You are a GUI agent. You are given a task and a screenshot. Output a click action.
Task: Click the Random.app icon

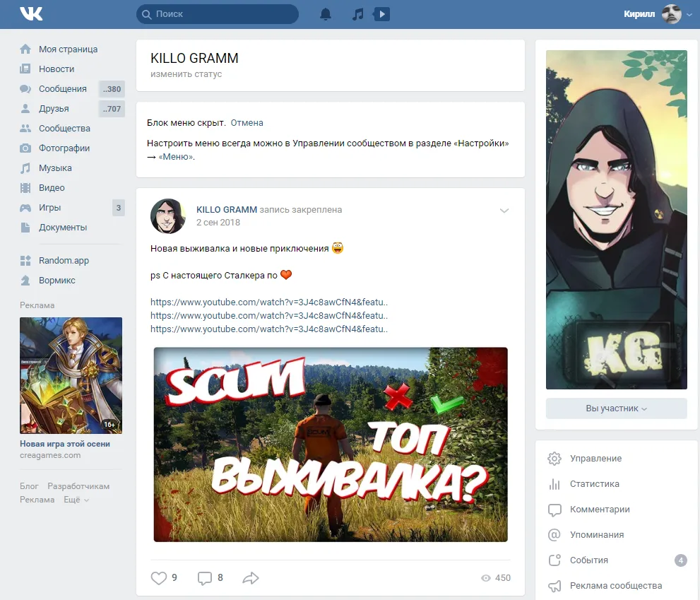[25, 261]
